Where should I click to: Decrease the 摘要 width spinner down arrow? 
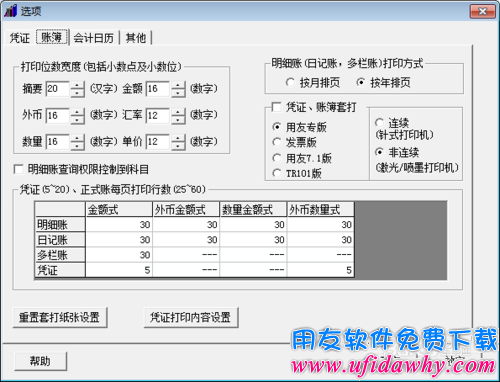77,93
